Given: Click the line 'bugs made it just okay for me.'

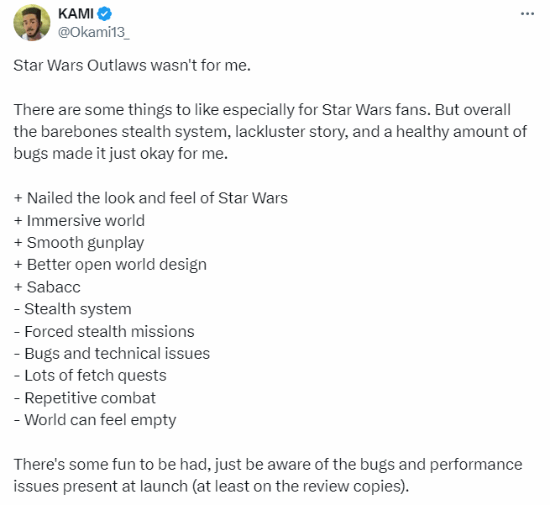Looking at the screenshot, I should coord(121,154).
